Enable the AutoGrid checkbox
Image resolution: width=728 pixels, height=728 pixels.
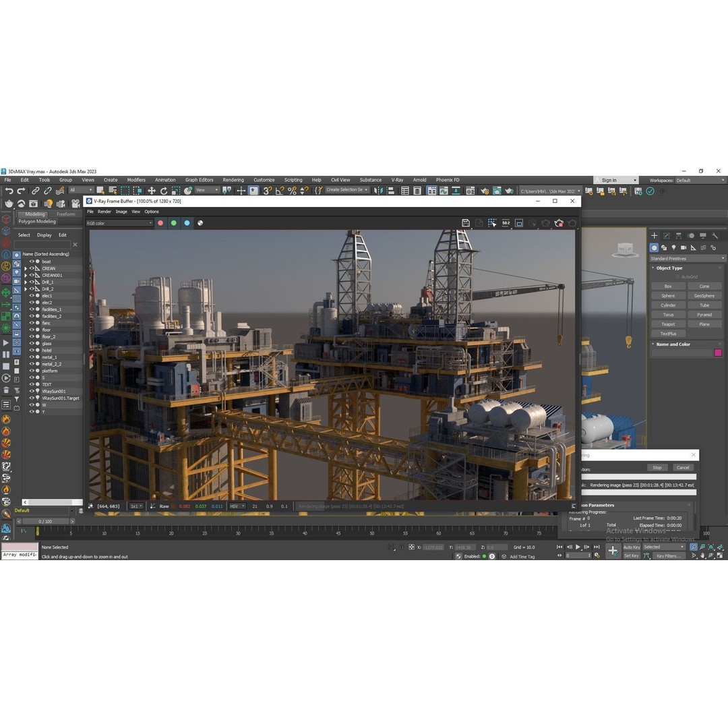(x=677, y=276)
